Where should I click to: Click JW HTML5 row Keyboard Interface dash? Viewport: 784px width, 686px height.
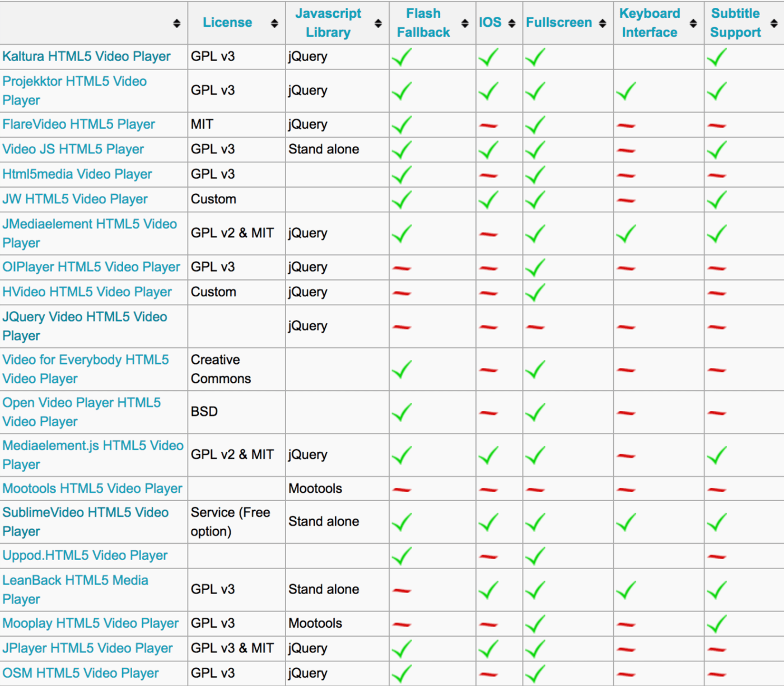click(626, 200)
